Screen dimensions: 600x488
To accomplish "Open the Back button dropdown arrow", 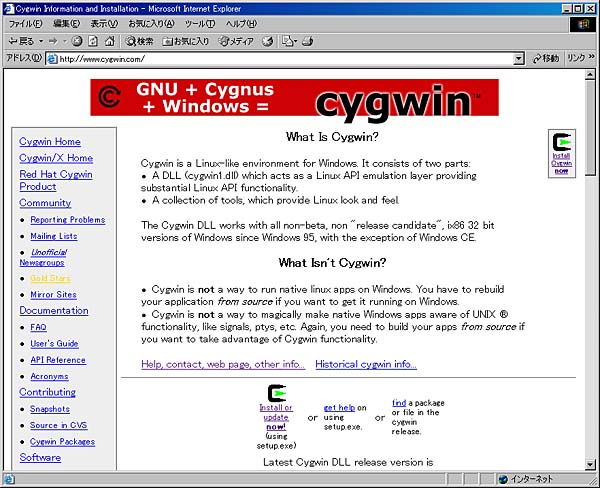I will (41, 41).
